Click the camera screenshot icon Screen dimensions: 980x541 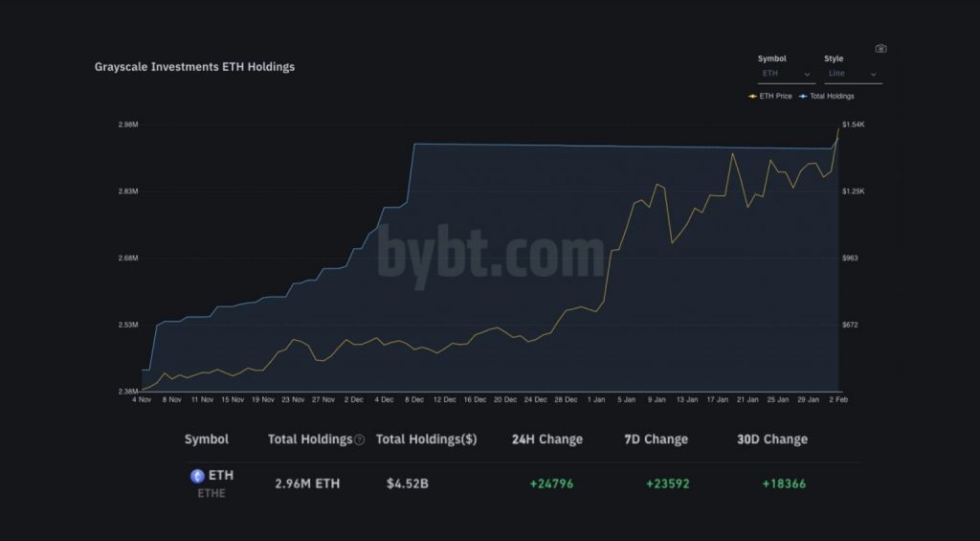pyautogui.click(x=880, y=49)
